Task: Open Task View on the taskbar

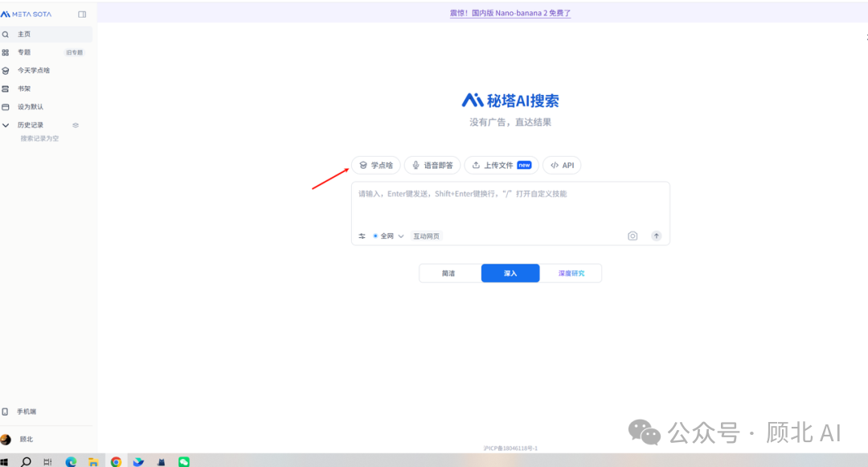Action: (x=47, y=461)
